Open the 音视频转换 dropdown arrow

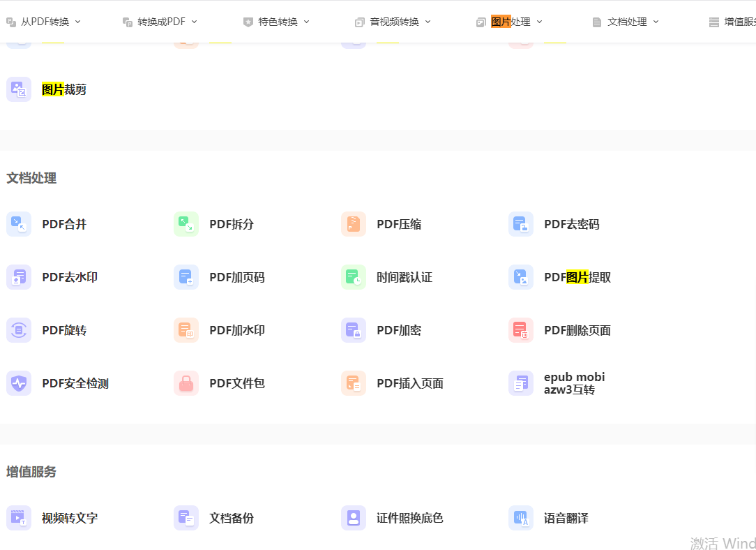[x=428, y=22]
